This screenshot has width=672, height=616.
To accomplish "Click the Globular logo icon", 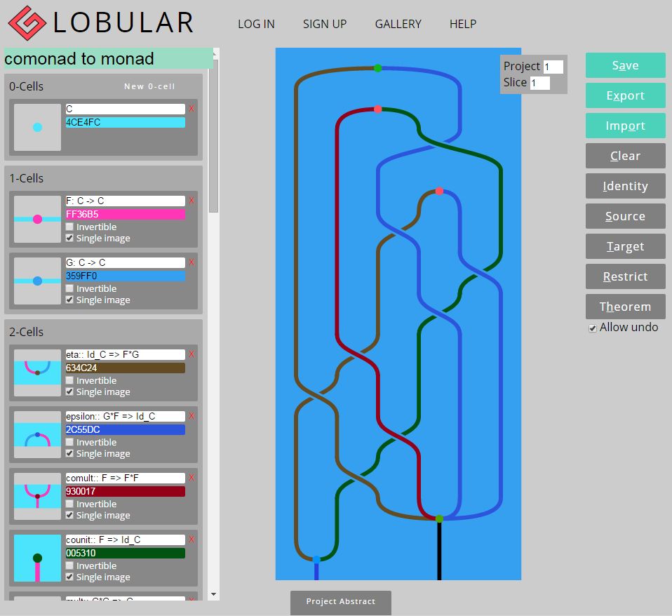I will click(x=27, y=22).
